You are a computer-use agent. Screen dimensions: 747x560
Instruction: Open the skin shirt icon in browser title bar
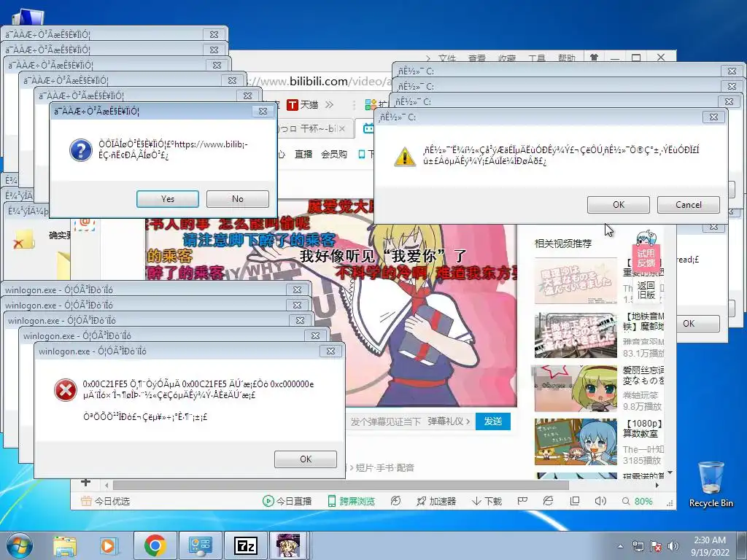pos(594,58)
